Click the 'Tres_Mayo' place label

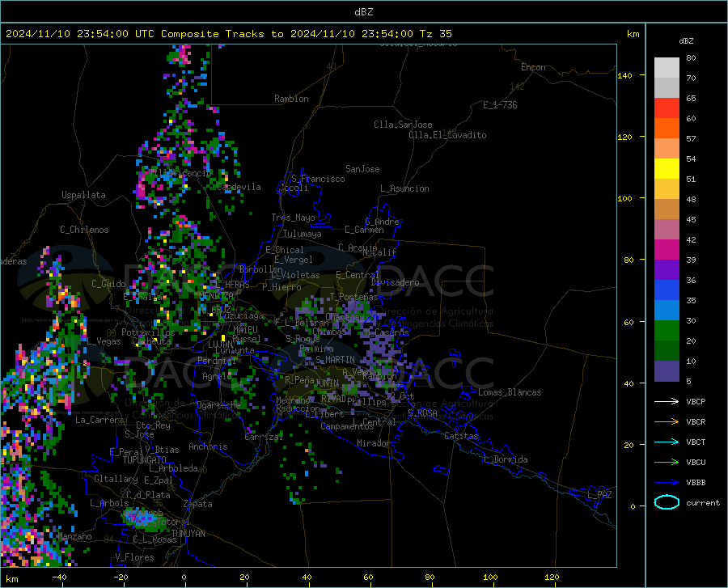[293, 218]
